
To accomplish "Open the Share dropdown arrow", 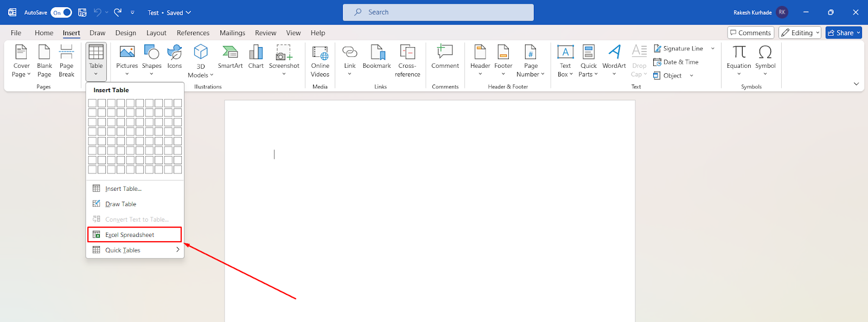I will click(859, 33).
